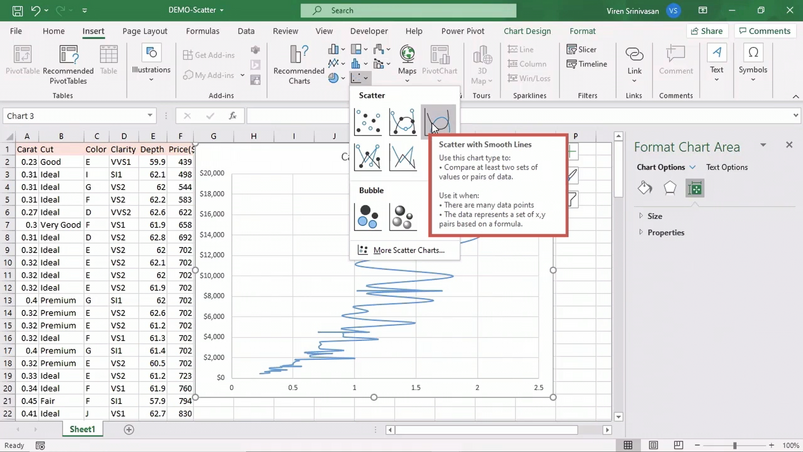Switch to Page Layout view in status bar
803x452 pixels.
point(653,445)
